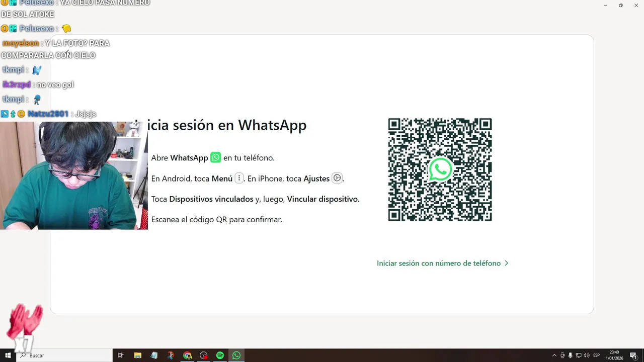Image resolution: width=644 pixels, height=362 pixels.
Task: Change ESP input language
Action: (597, 355)
